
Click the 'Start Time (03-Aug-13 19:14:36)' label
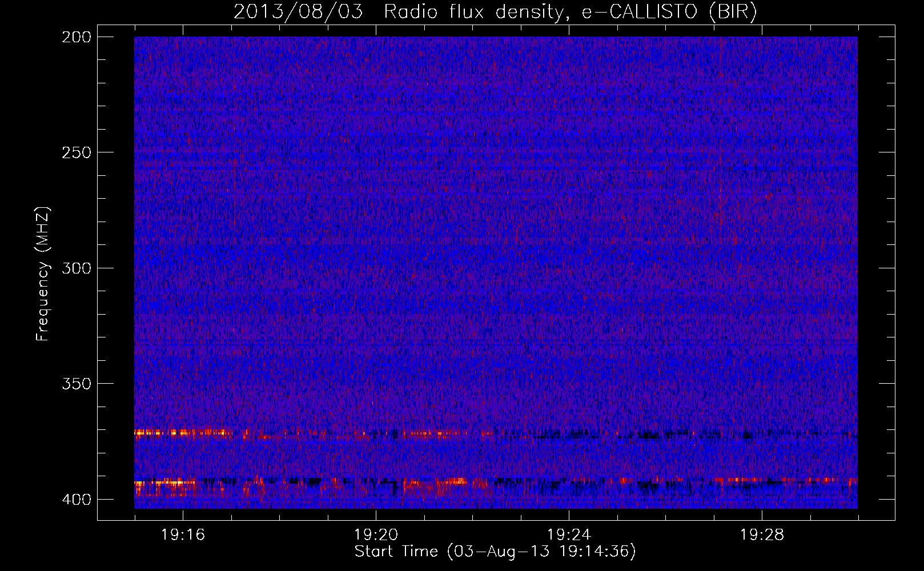(495, 552)
